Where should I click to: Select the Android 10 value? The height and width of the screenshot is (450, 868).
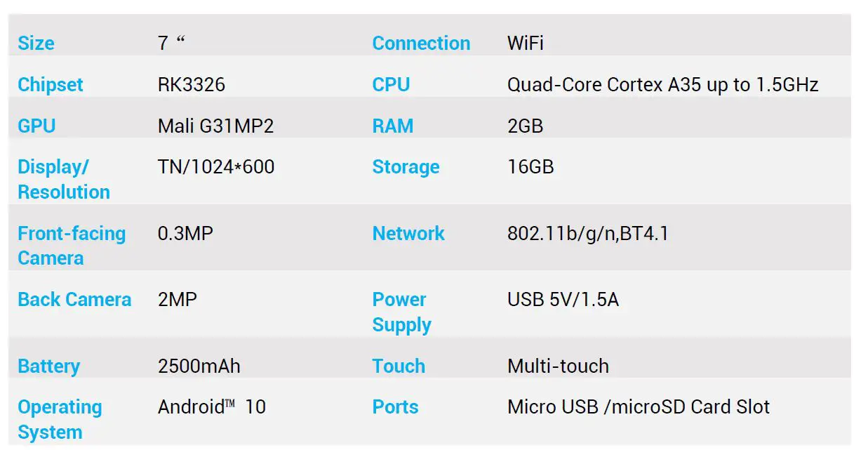(x=211, y=407)
